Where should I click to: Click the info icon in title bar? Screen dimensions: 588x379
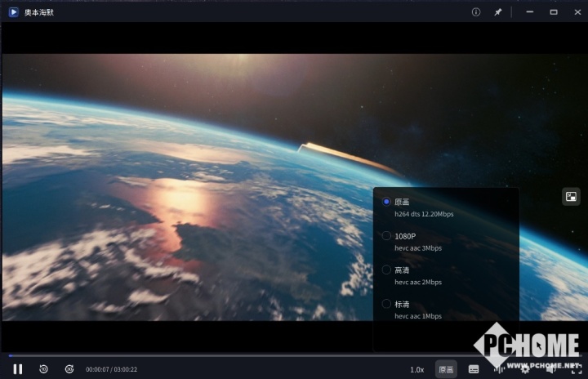(476, 12)
